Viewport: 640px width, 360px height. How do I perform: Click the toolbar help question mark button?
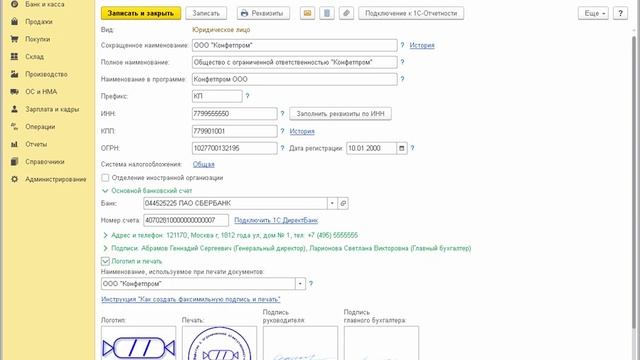click(620, 13)
